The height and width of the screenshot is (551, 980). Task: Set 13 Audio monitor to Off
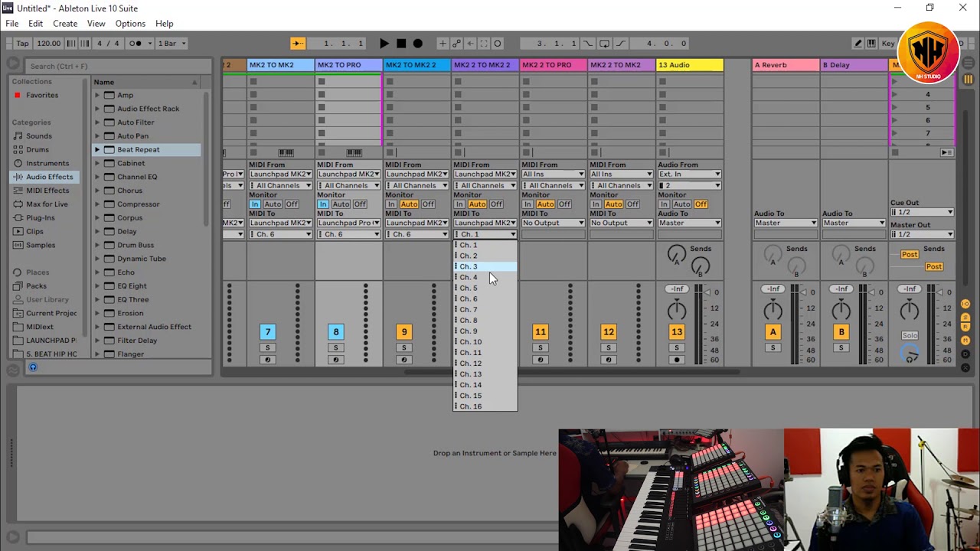tap(701, 204)
